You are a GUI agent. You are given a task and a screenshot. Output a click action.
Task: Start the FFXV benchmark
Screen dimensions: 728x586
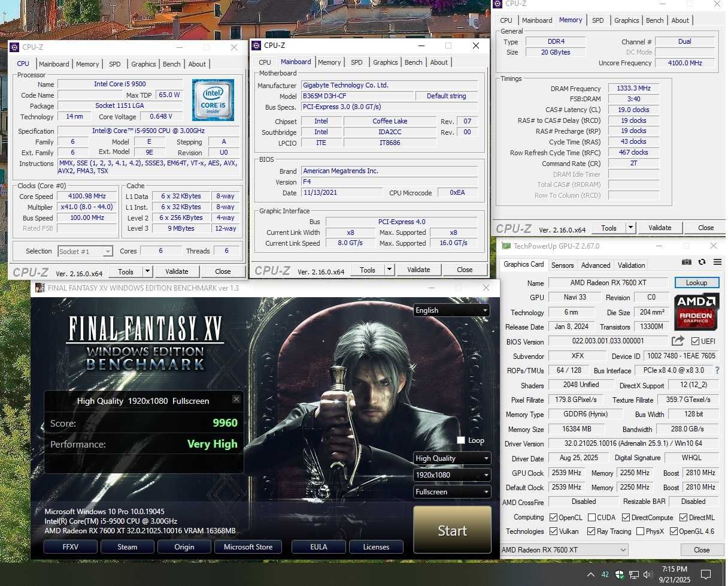point(452,530)
